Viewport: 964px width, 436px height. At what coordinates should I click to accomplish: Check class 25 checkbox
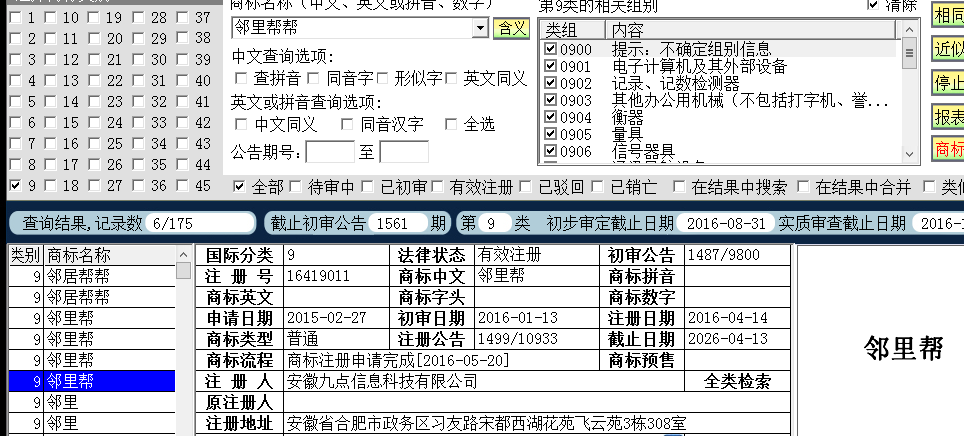click(93, 144)
